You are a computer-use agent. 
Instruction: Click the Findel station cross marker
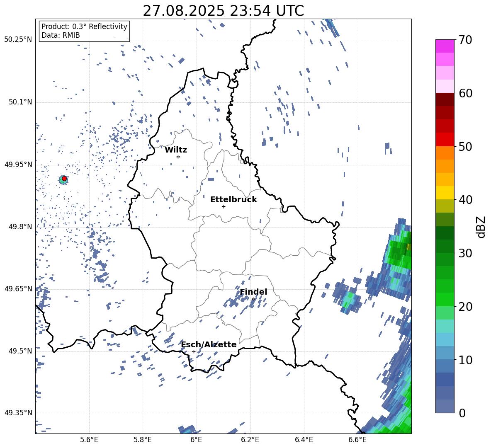point(253,299)
